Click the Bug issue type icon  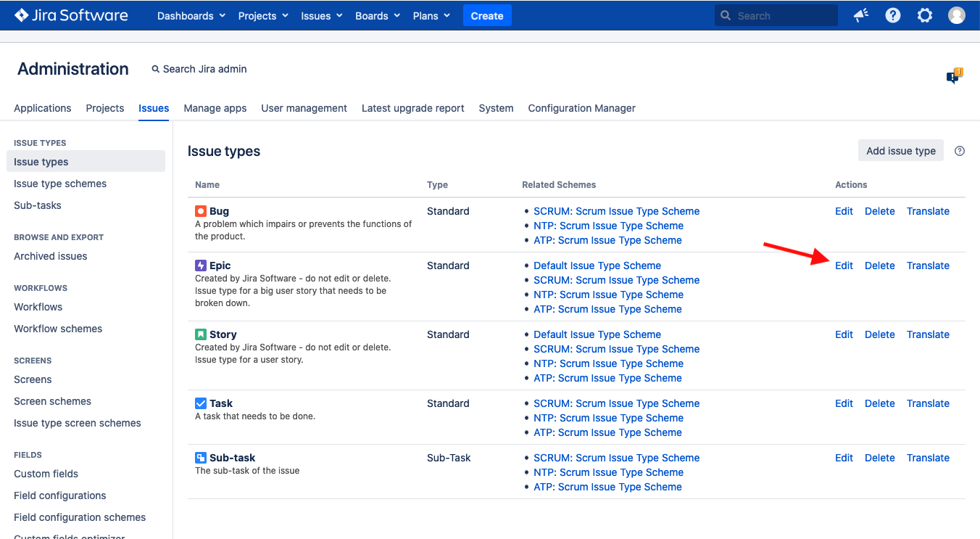[x=201, y=211]
